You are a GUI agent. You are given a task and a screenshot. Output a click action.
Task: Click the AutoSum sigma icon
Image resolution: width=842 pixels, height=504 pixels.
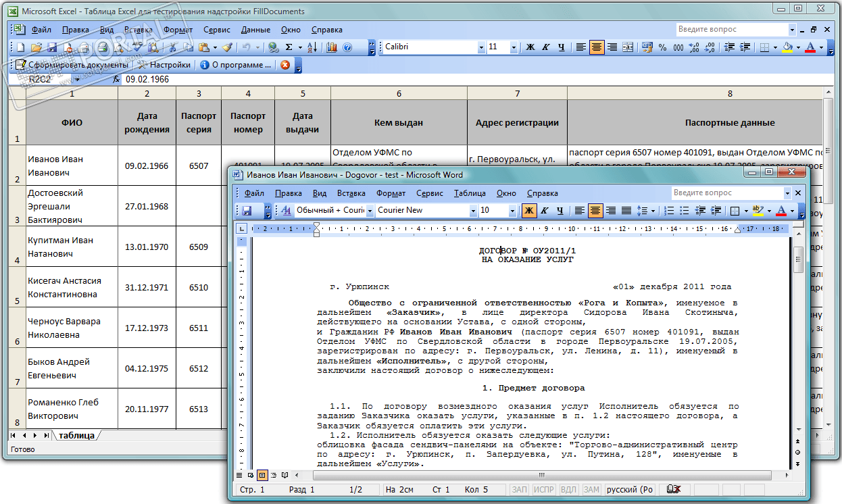pyautogui.click(x=289, y=47)
